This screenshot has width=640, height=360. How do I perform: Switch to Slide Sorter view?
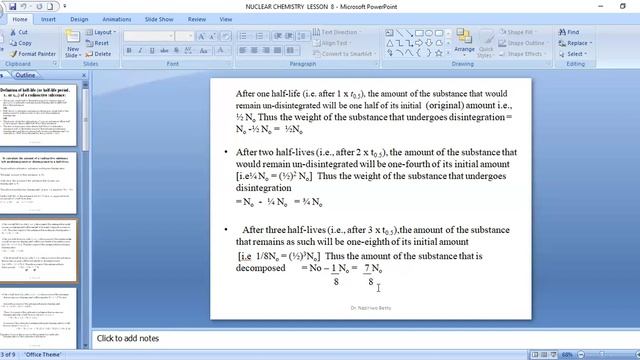tap(544, 355)
